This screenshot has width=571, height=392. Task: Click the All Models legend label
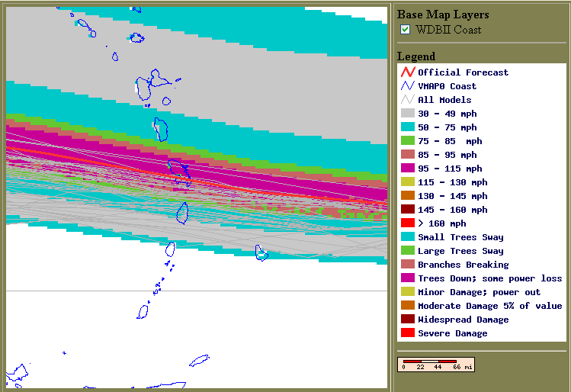pyautogui.click(x=444, y=100)
